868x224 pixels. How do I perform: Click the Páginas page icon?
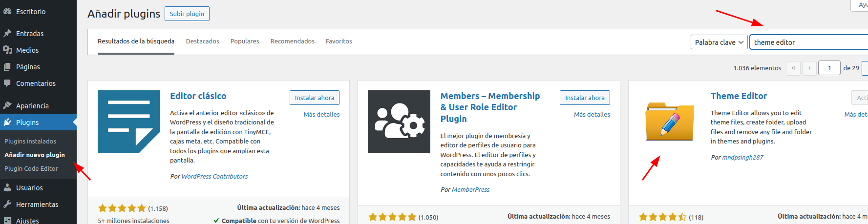tap(7, 66)
